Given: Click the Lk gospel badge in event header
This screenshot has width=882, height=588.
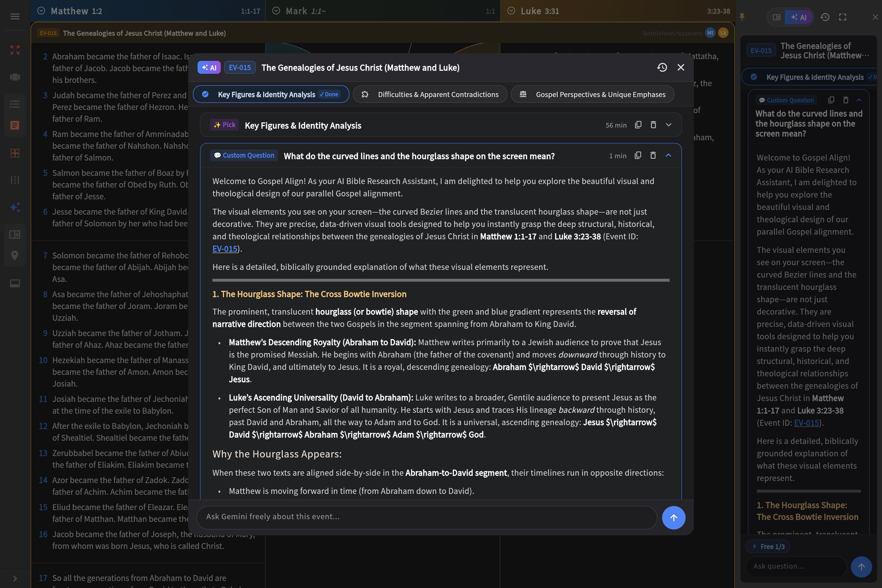Looking at the screenshot, I should [723, 33].
